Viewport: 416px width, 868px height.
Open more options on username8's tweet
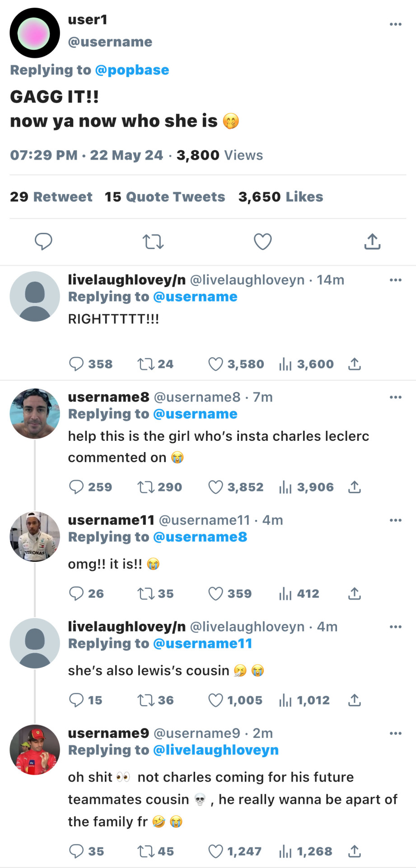coord(395,397)
